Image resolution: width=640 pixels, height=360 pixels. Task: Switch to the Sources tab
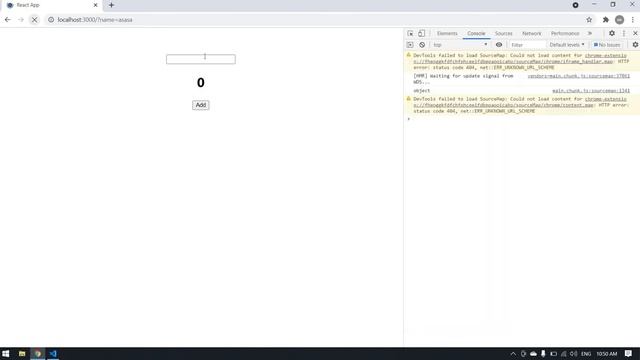tap(504, 33)
